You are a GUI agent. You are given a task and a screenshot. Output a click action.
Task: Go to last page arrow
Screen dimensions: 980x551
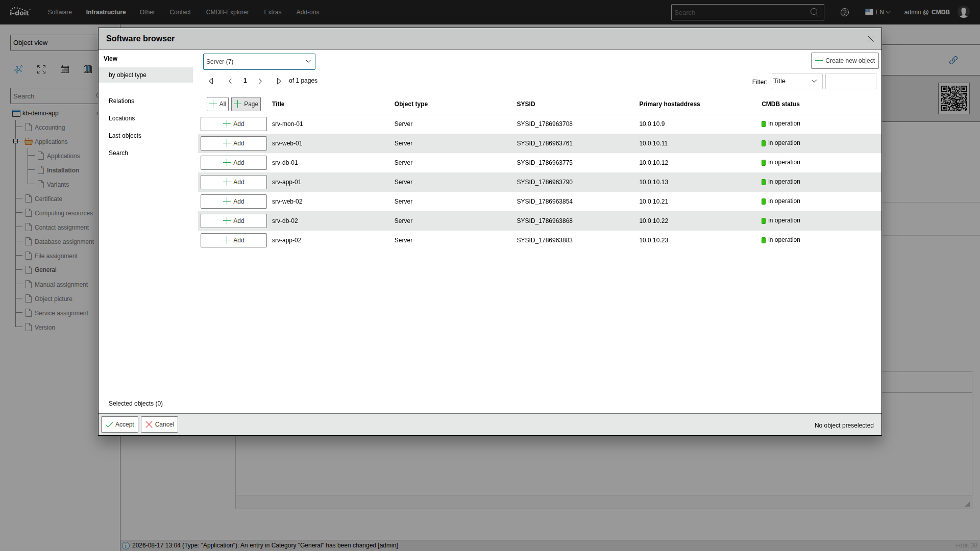point(279,81)
